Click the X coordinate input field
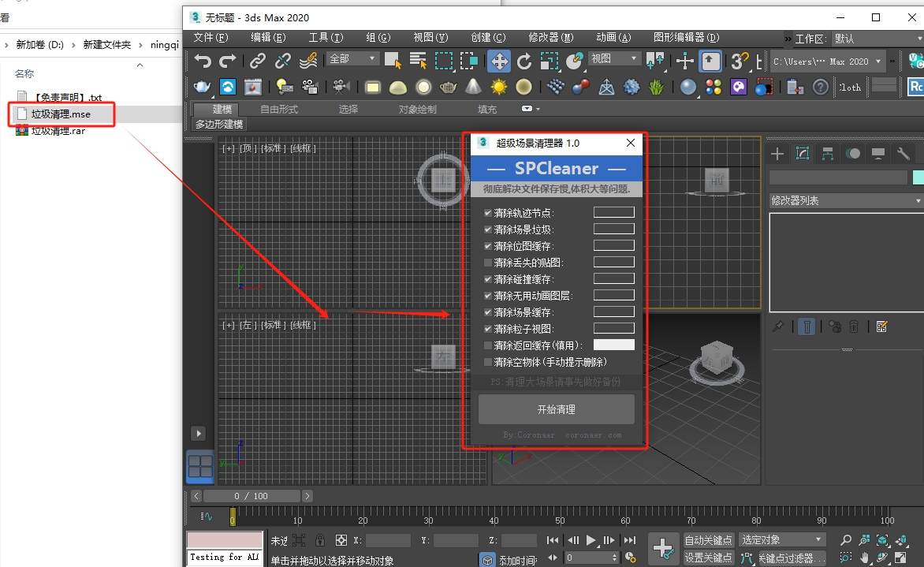The width and height of the screenshot is (924, 567). click(388, 540)
